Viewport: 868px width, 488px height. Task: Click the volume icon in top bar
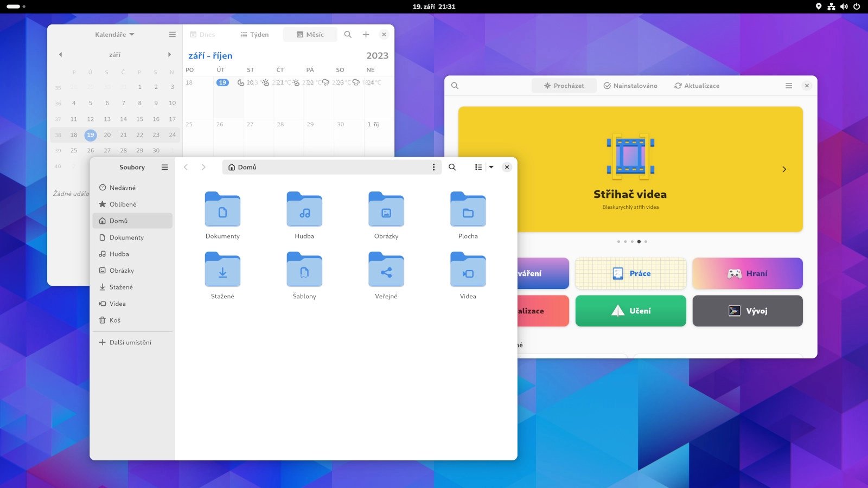[844, 7]
